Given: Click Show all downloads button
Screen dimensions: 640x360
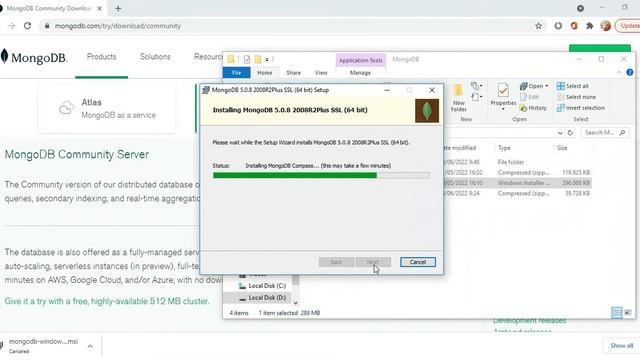Looking at the screenshot, I should click(621, 346).
